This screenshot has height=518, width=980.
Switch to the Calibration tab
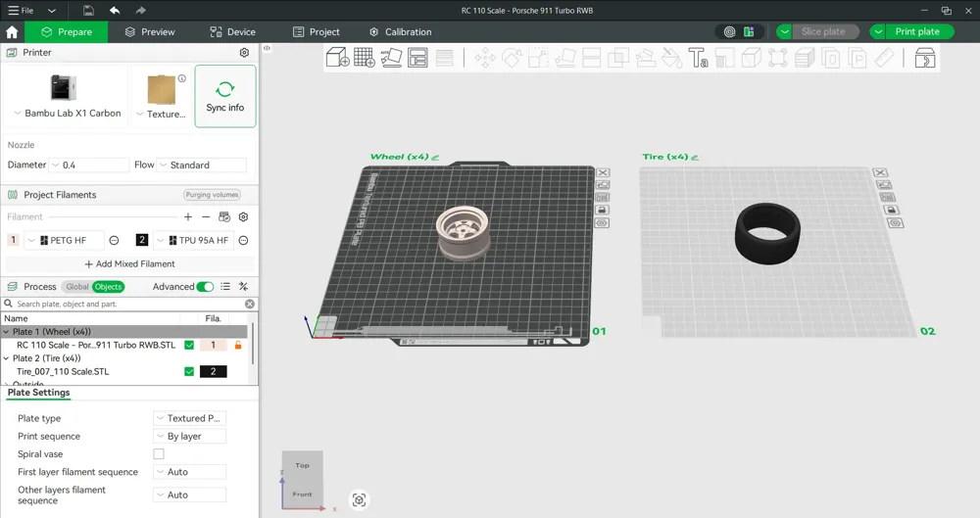[401, 32]
